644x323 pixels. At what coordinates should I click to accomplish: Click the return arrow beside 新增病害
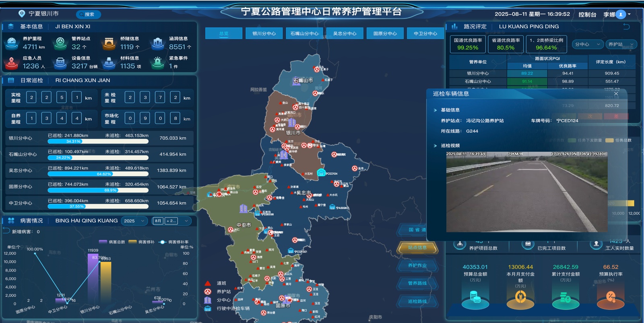tap(6, 231)
